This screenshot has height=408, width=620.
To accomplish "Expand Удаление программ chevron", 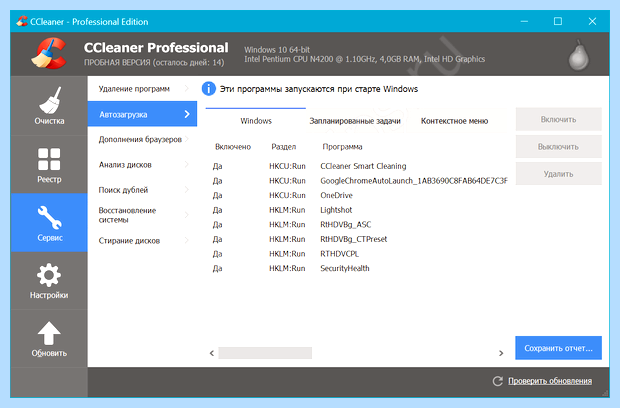I will (x=187, y=89).
